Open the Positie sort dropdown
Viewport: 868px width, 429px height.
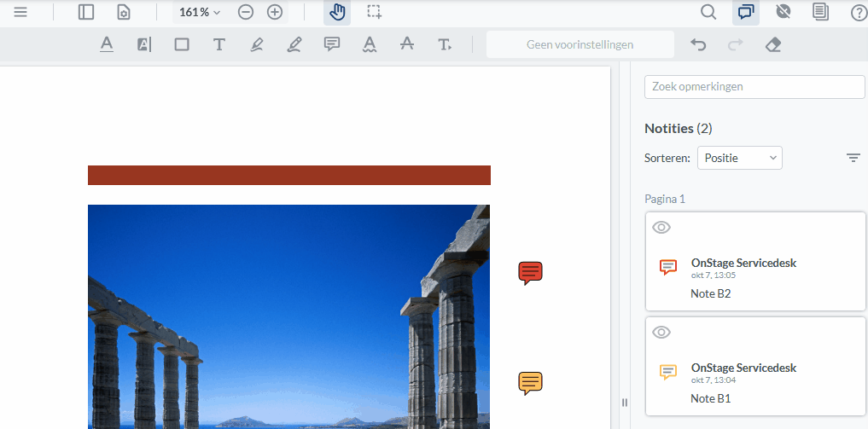(740, 158)
